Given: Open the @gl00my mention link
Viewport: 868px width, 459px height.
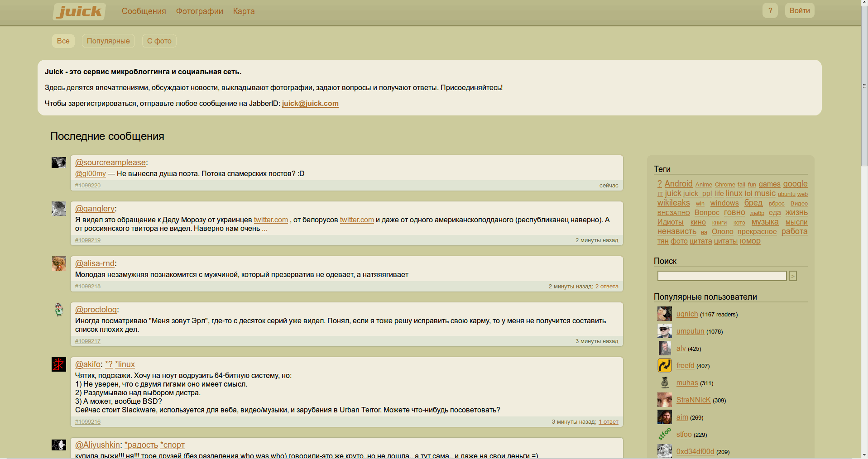Looking at the screenshot, I should (91, 174).
